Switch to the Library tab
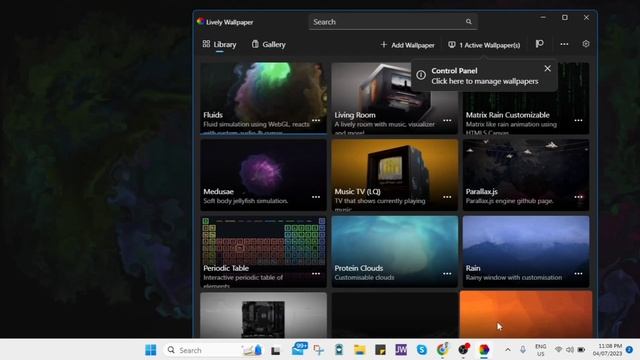The height and width of the screenshot is (360, 640). pyautogui.click(x=220, y=44)
